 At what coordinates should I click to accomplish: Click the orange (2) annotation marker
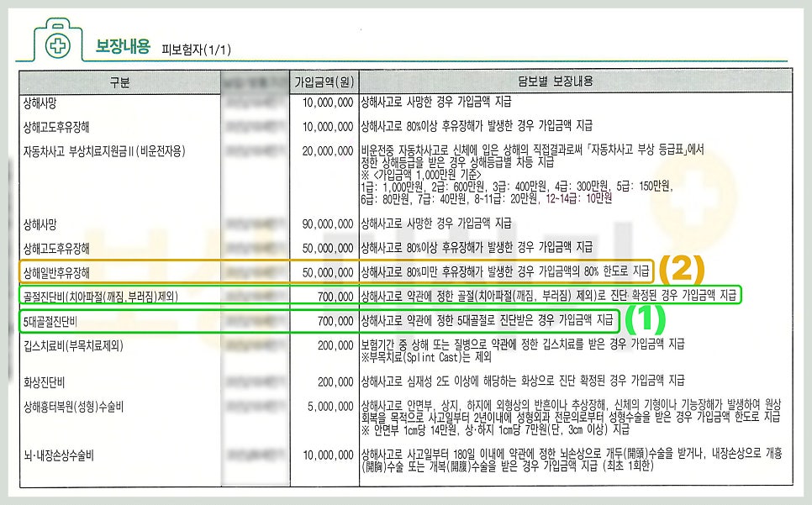(681, 271)
